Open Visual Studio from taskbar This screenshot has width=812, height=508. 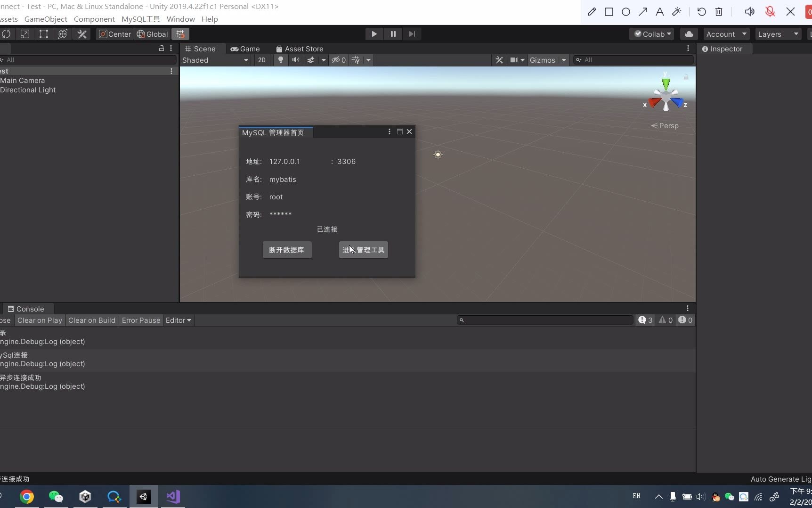[173, 497]
